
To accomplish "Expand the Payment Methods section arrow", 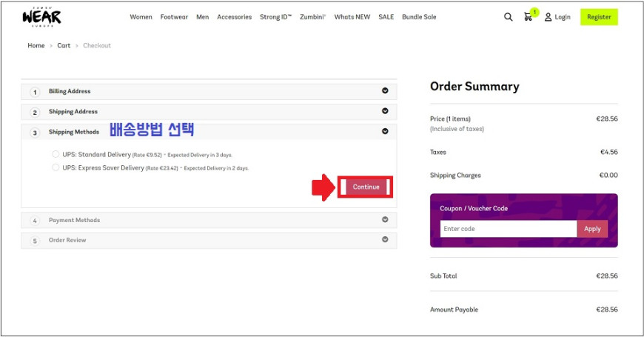I will click(x=385, y=219).
